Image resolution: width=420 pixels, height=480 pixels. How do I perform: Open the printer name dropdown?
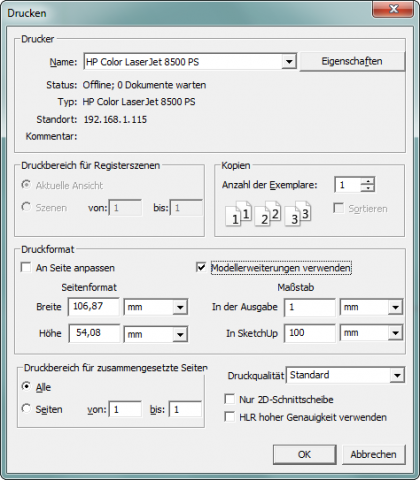point(289,62)
